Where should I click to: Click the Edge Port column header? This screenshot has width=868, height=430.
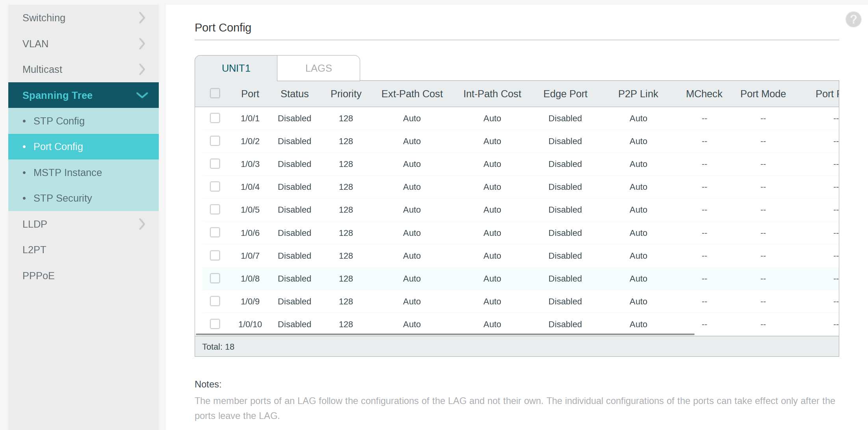coord(565,94)
